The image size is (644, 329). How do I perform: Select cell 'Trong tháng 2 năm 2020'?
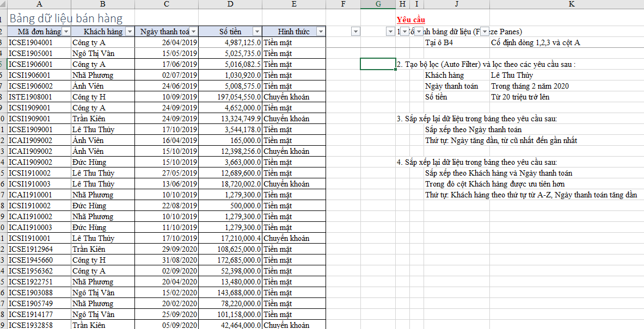[530, 86]
